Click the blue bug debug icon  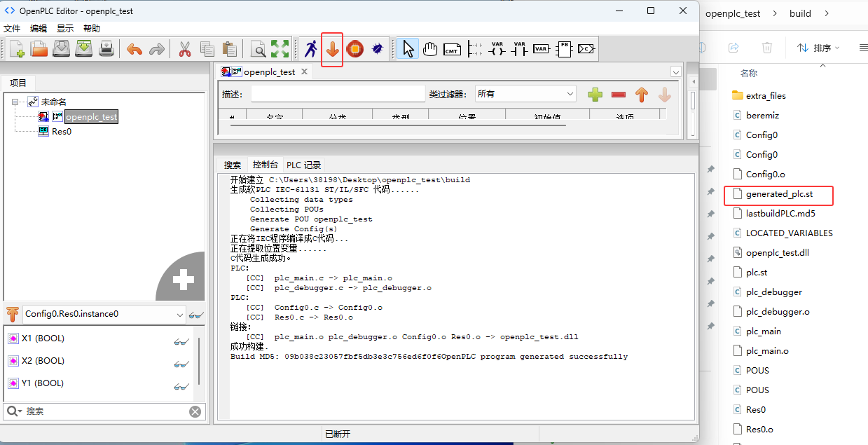(378, 48)
